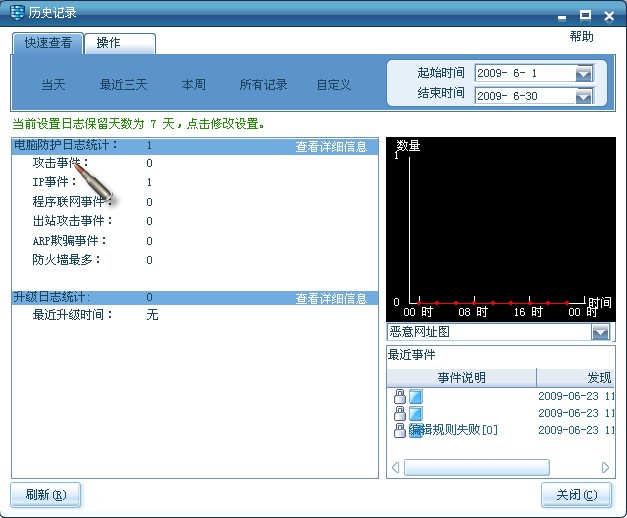Click lock icon in second recent event row
The image size is (627, 518).
pos(400,413)
